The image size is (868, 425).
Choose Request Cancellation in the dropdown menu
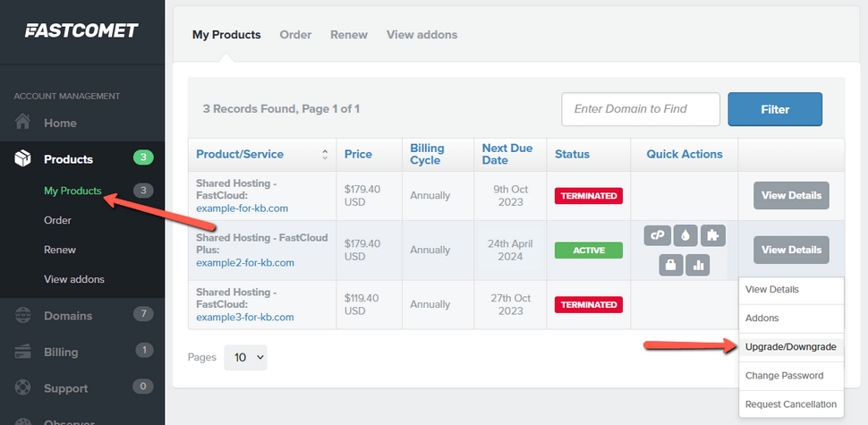pyautogui.click(x=791, y=404)
